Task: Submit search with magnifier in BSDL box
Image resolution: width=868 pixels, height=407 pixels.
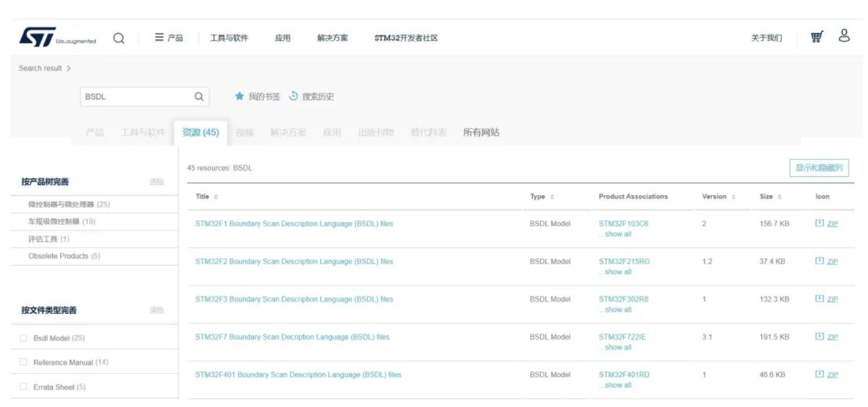Action: pos(200,97)
